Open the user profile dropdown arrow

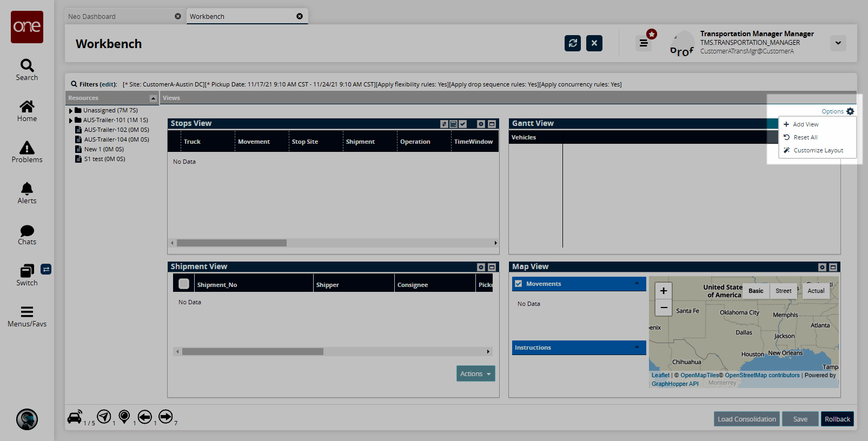click(838, 43)
